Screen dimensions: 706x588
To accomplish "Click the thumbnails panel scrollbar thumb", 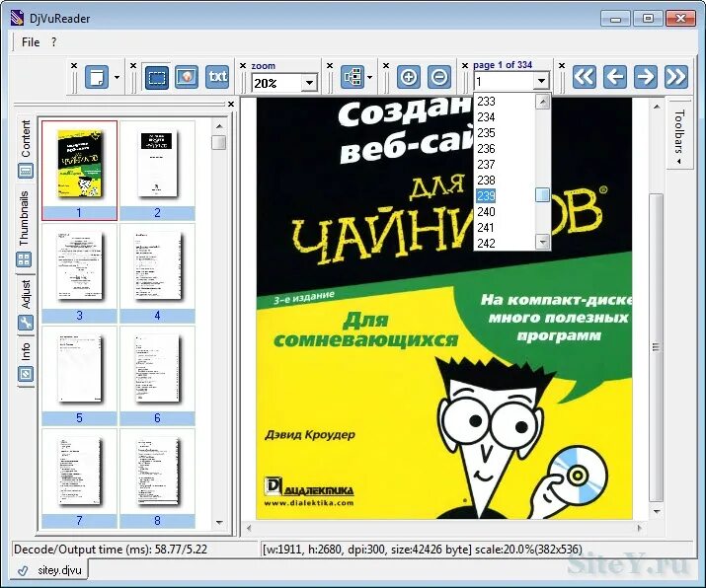I will [219, 143].
